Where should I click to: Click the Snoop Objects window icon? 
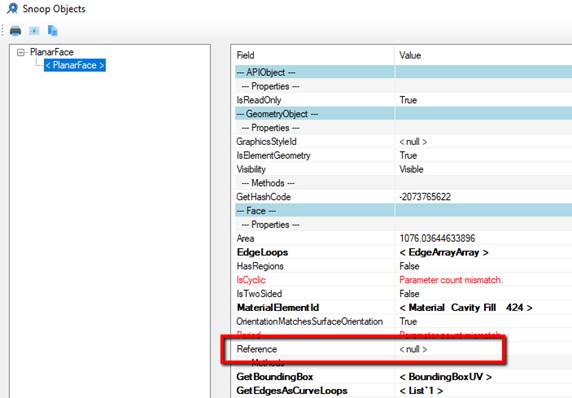click(12, 8)
